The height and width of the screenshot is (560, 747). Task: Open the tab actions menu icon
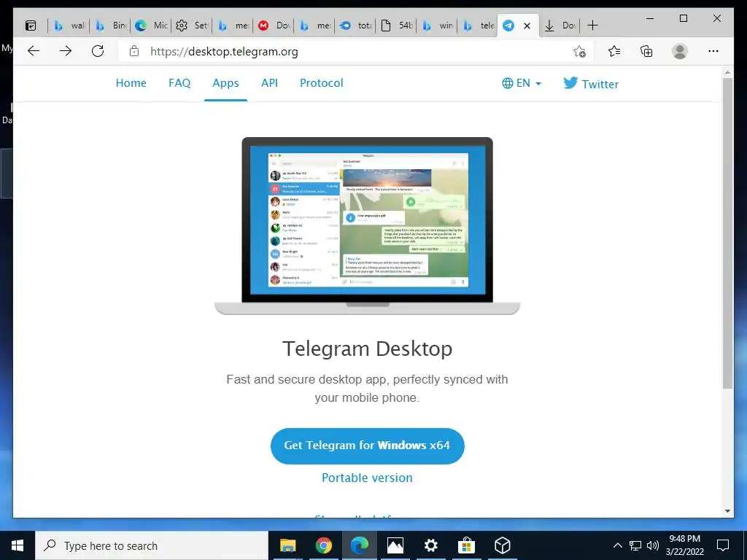[x=31, y=26]
